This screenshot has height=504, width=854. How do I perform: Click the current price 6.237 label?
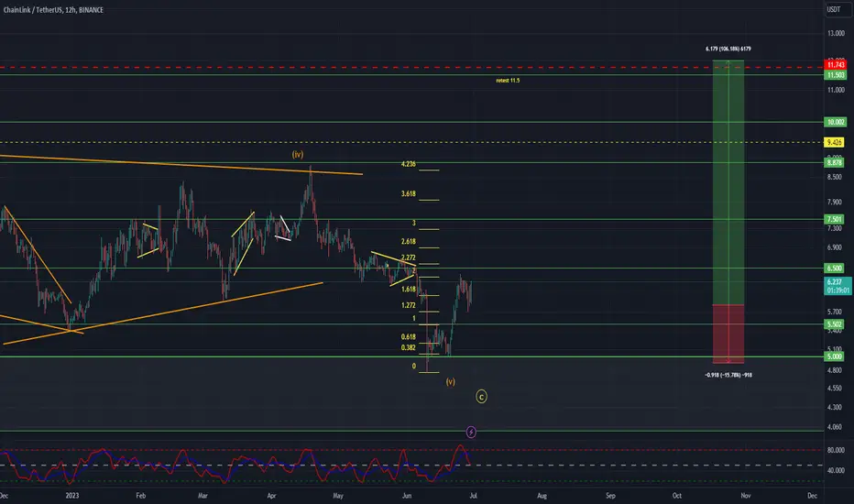coord(838,286)
